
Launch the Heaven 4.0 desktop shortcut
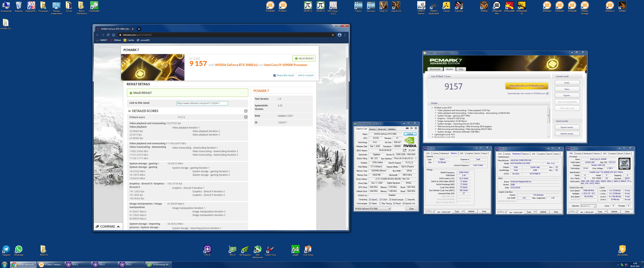pos(396,7)
